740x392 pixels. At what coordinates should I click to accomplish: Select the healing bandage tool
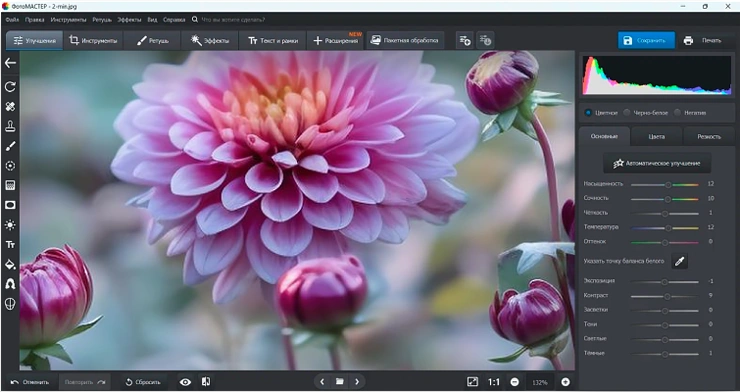point(10,107)
